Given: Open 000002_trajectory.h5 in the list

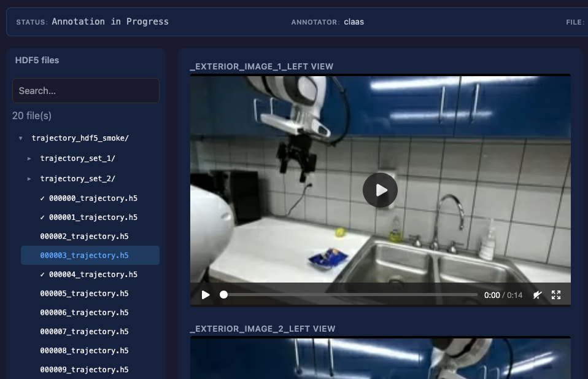Looking at the screenshot, I should point(84,236).
